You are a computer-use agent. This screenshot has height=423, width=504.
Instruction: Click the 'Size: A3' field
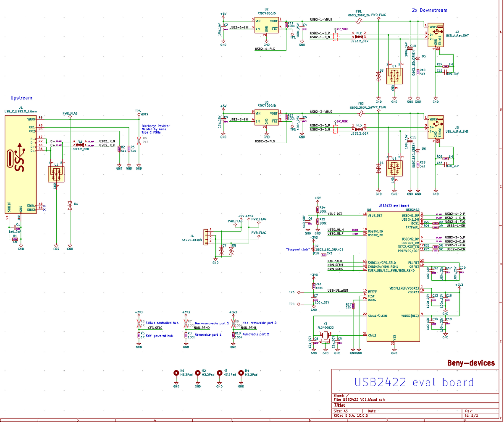[341, 411]
